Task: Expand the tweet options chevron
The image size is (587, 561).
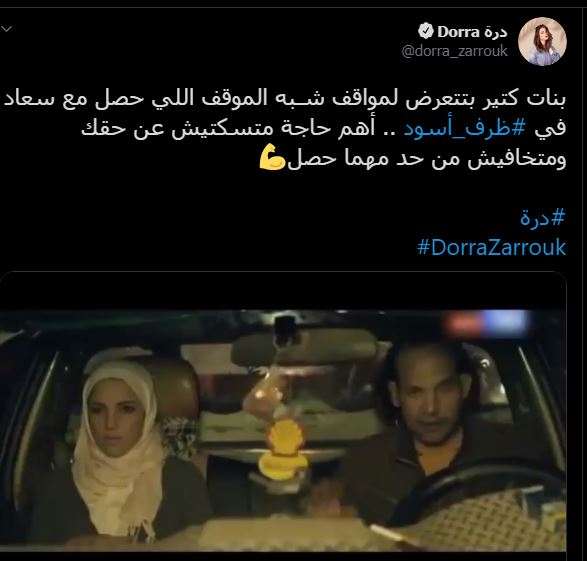Action: [6, 29]
